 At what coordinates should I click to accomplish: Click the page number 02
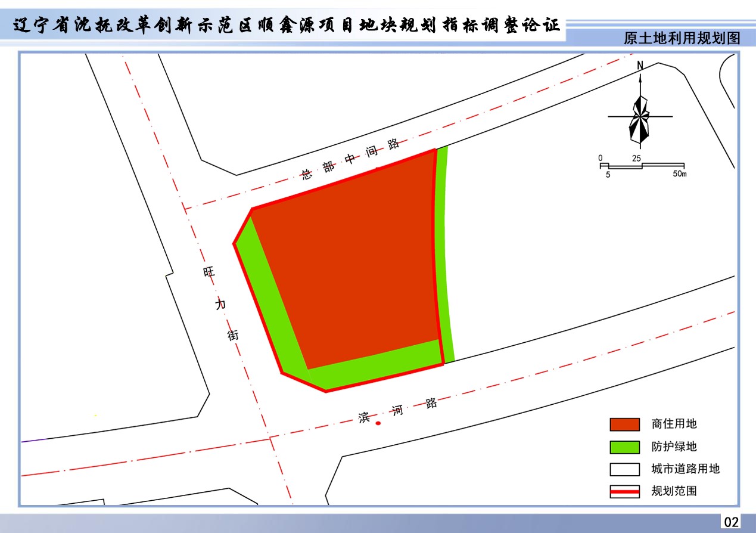pos(732,522)
